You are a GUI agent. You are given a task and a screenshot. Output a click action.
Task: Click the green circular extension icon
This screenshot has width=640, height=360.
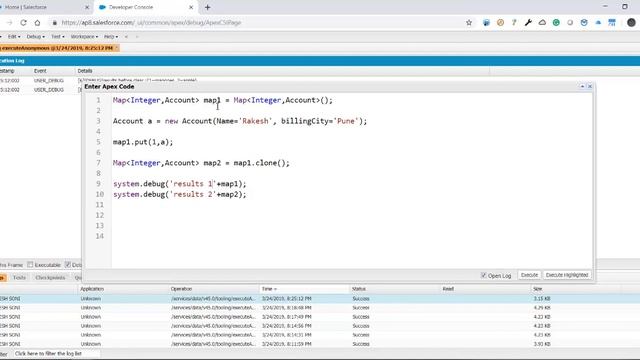pyautogui.click(x=556, y=23)
